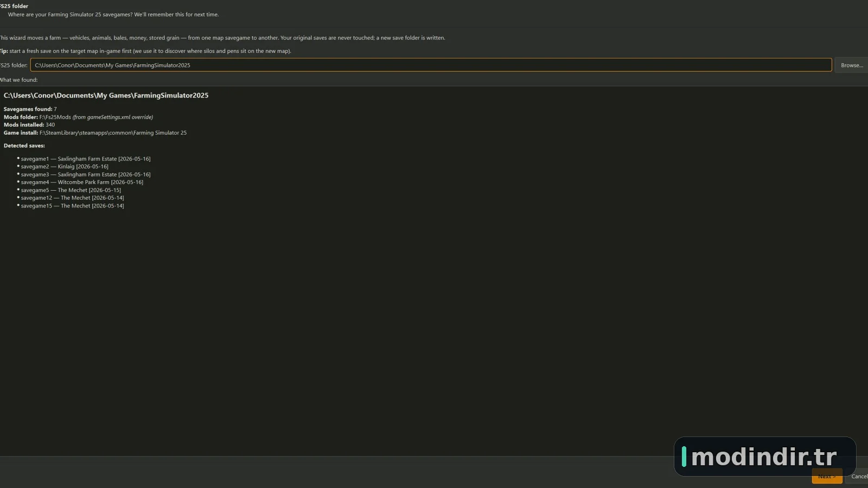
Task: Click the bold FarmingSimulator2025 path heading
Action: (x=106, y=95)
